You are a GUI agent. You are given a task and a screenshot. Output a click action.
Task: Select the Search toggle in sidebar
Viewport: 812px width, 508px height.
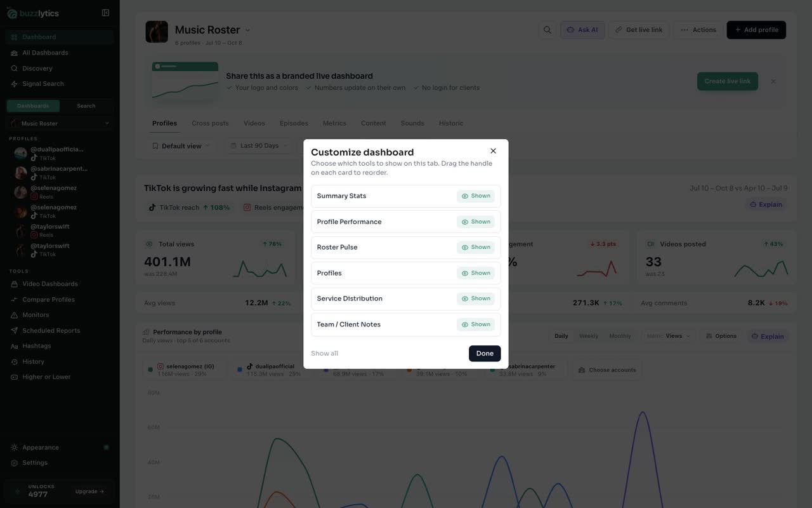click(86, 106)
